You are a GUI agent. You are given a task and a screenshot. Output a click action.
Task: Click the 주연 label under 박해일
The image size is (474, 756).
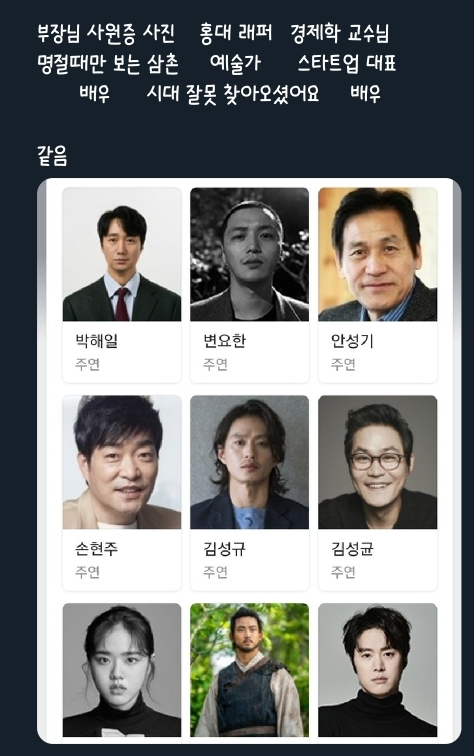tap(87, 364)
